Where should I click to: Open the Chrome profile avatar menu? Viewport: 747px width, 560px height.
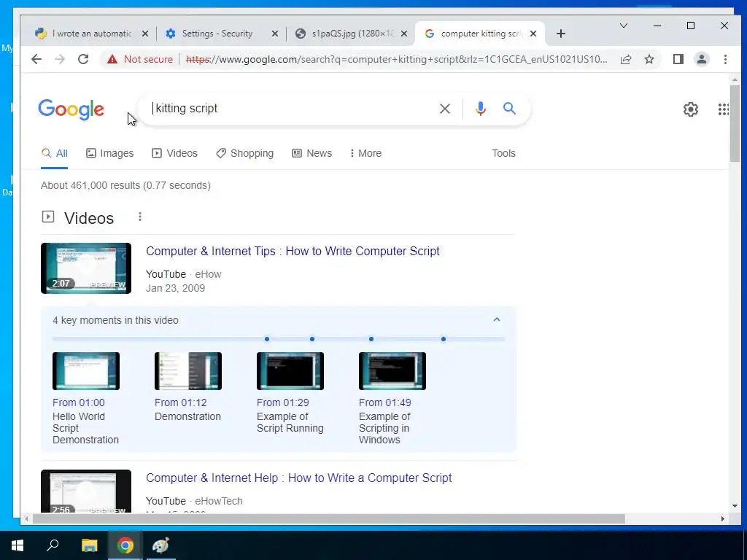coord(701,59)
